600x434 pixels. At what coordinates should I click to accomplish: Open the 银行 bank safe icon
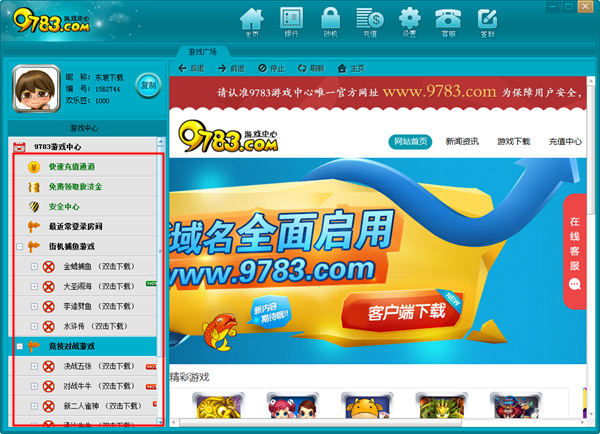pos(291,22)
